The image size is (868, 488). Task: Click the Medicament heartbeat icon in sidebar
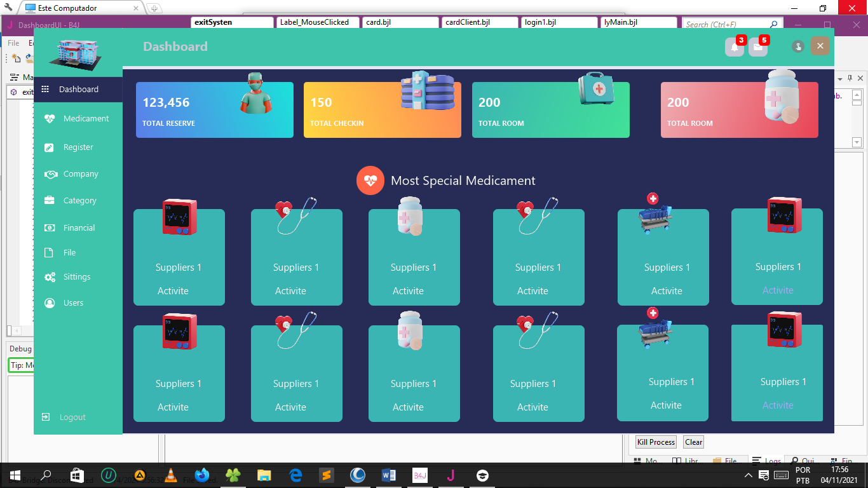[x=50, y=119]
